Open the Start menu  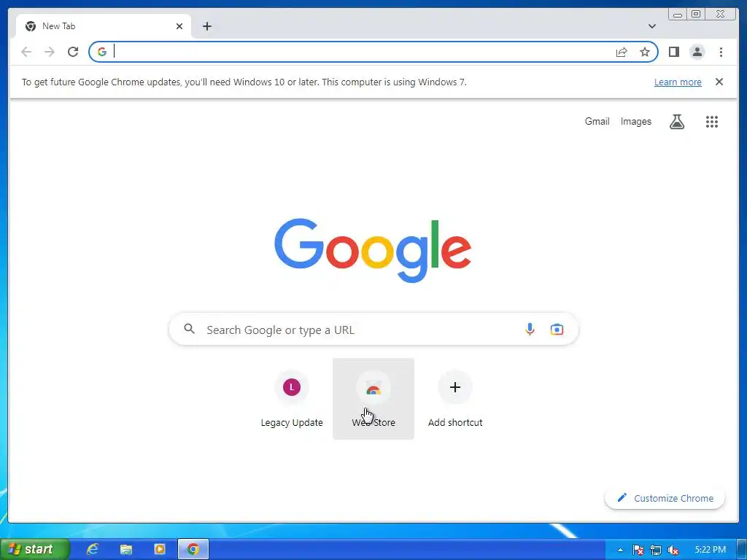(34, 549)
